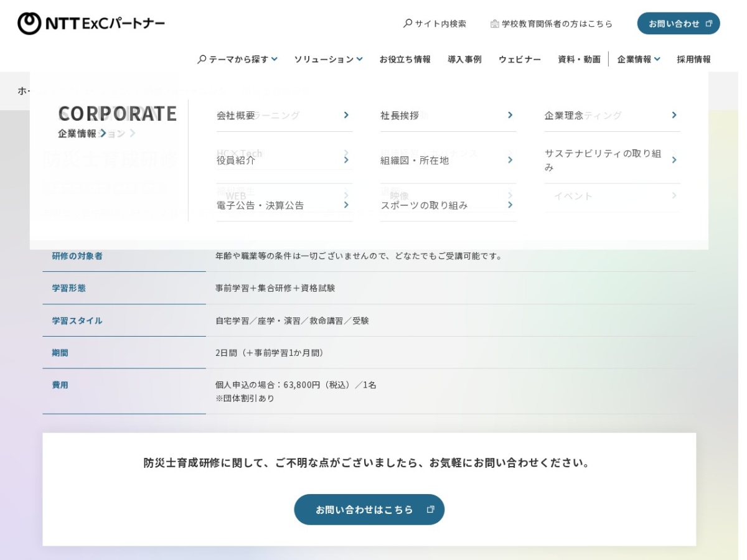Click arrow icon next to 組織図・所在地
This screenshot has width=747, height=560.
510,160
